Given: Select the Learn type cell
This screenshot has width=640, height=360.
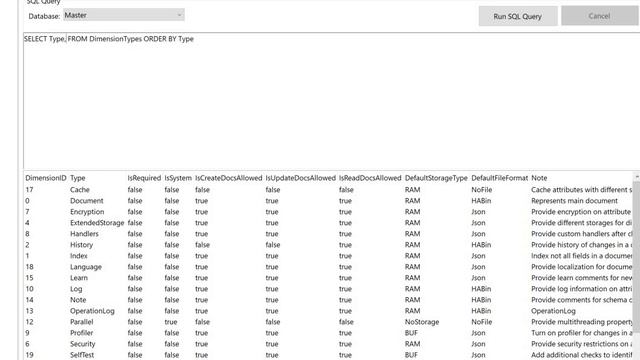Looking at the screenshot, I should (x=79, y=278).
